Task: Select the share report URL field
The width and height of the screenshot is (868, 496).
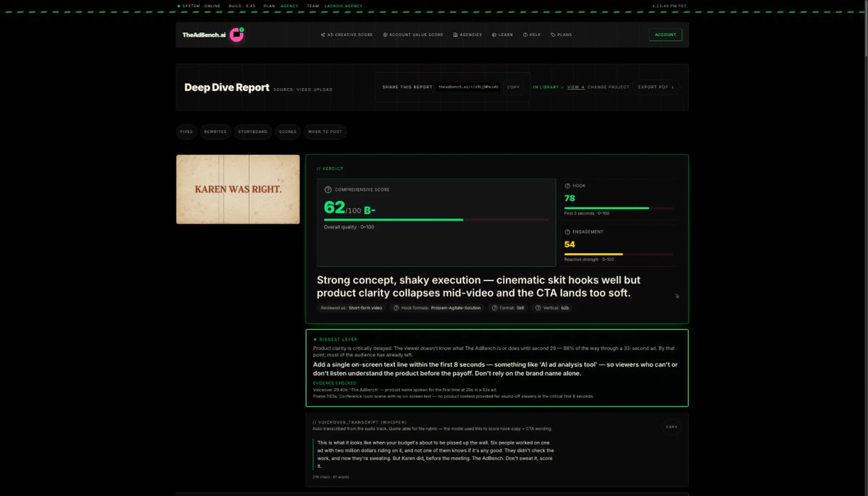Action: click(x=469, y=87)
